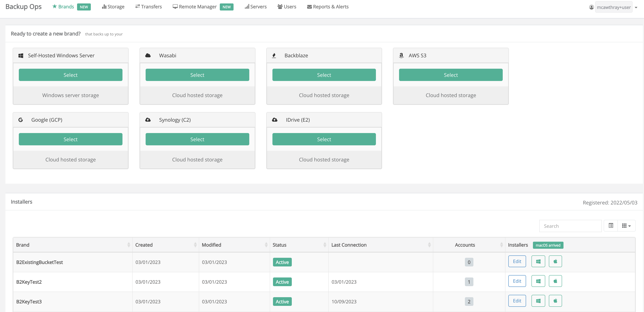Open the Users tab

[287, 7]
